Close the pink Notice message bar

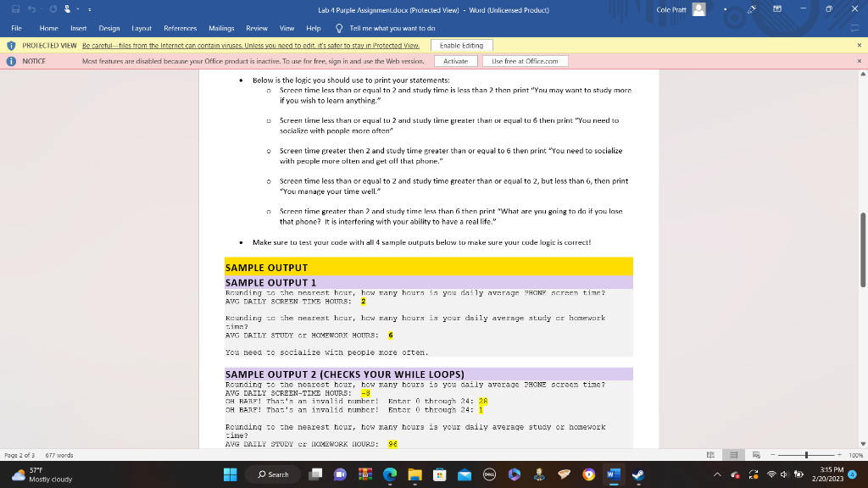860,61
